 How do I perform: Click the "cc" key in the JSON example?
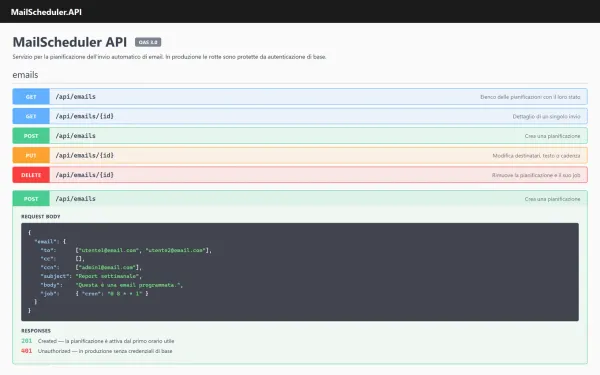(48, 259)
